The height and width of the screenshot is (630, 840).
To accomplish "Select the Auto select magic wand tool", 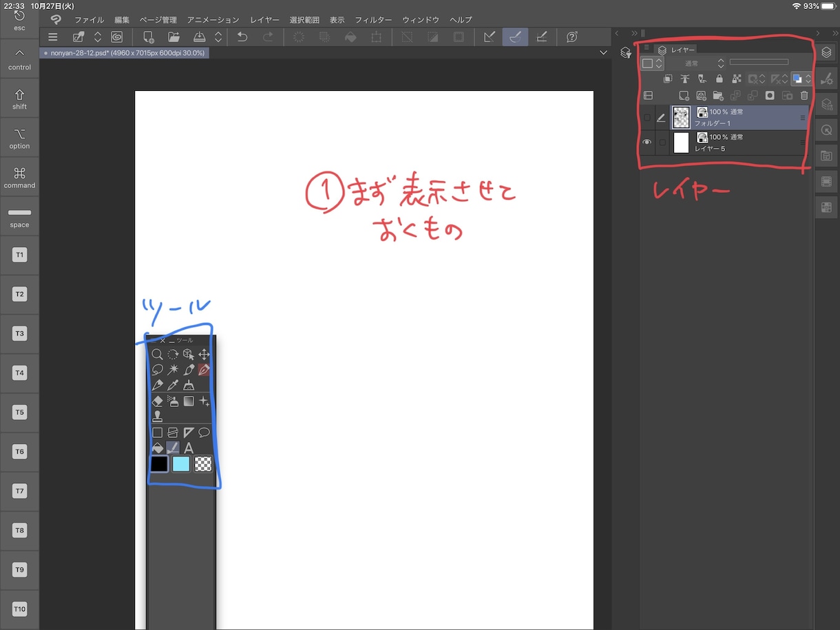I will tap(173, 370).
